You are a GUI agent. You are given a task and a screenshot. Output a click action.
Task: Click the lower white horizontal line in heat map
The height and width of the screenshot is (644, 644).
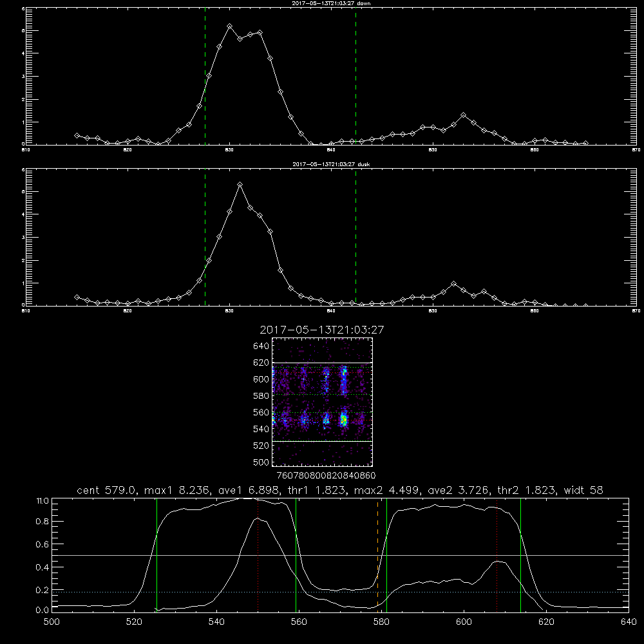point(323,441)
